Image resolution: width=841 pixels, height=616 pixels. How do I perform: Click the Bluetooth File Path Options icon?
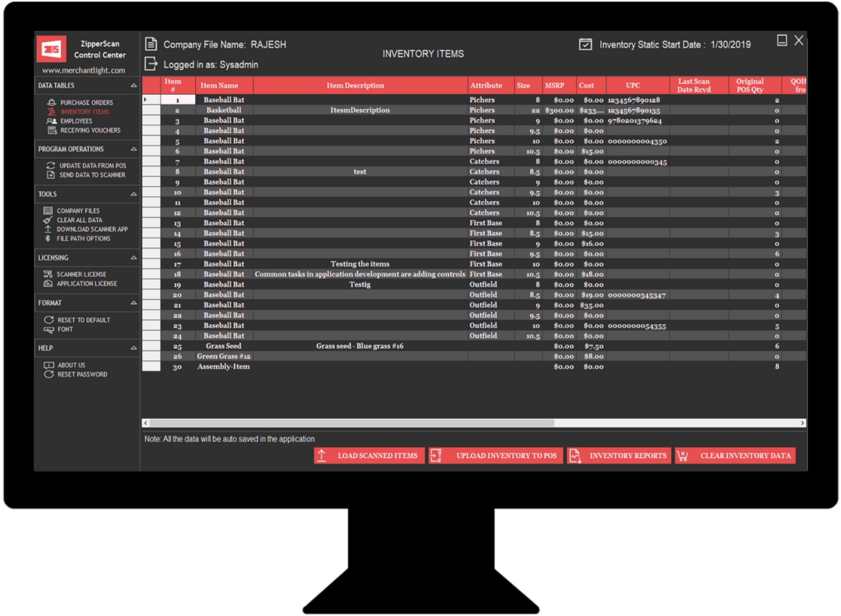49,238
